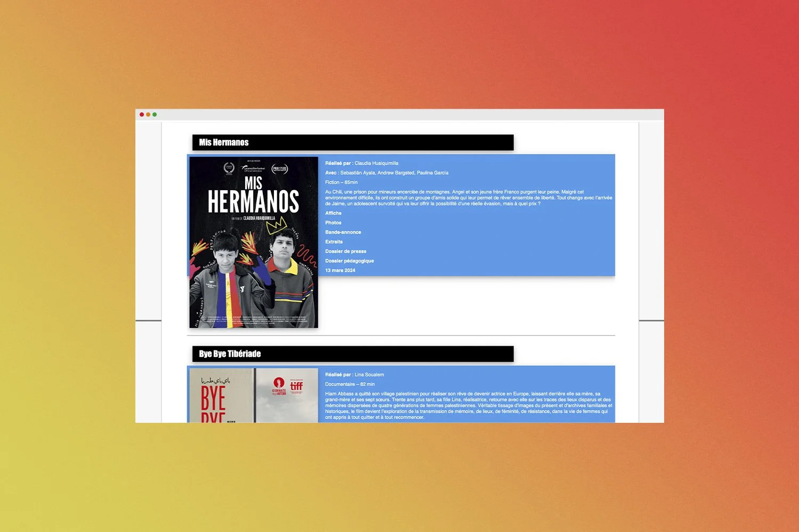This screenshot has width=799, height=532.
Task: Open the Dossier de presse link
Action: point(345,251)
